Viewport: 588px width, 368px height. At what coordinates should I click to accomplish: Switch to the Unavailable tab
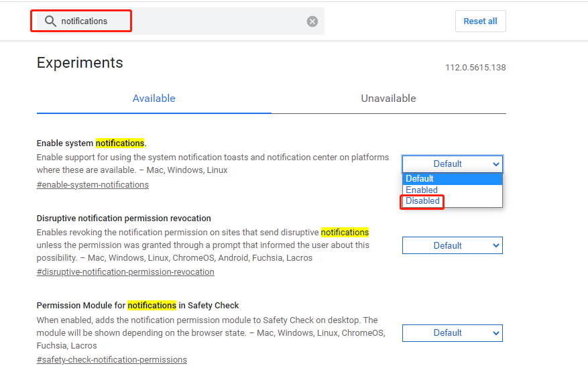pos(388,99)
